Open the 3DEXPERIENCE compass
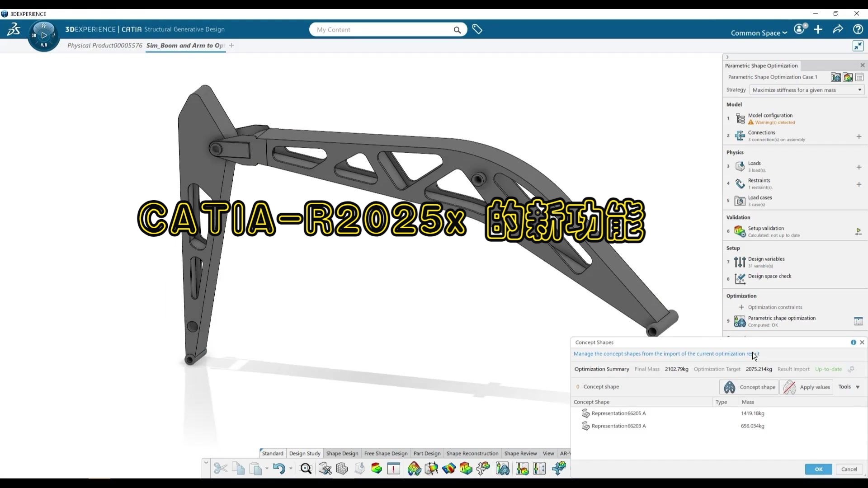Image resolution: width=868 pixels, height=488 pixels. coord(44,36)
